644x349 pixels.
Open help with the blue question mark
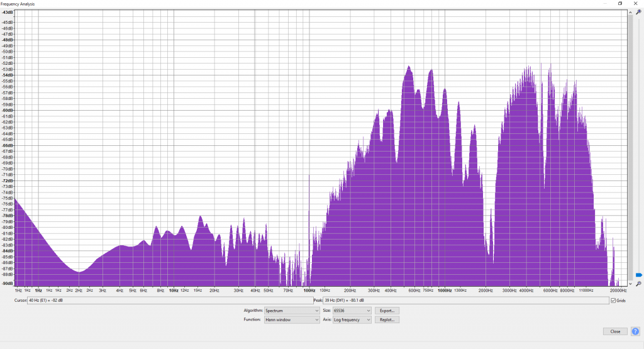coord(635,331)
